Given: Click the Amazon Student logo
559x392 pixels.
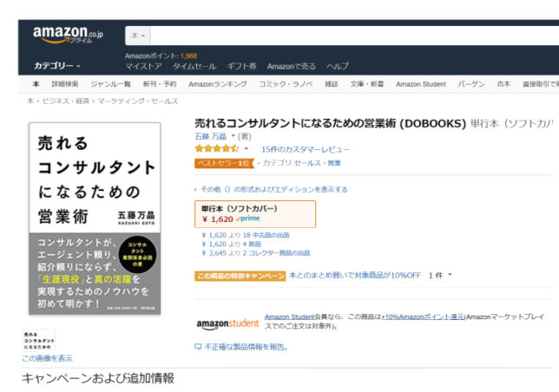Looking at the screenshot, I should click(227, 323).
